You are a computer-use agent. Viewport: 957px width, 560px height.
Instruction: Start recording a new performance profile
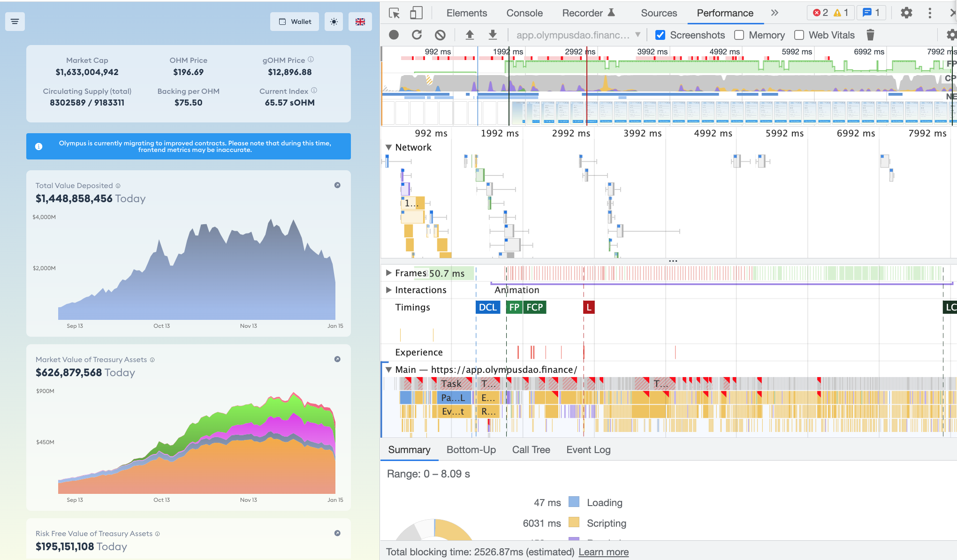tap(394, 34)
